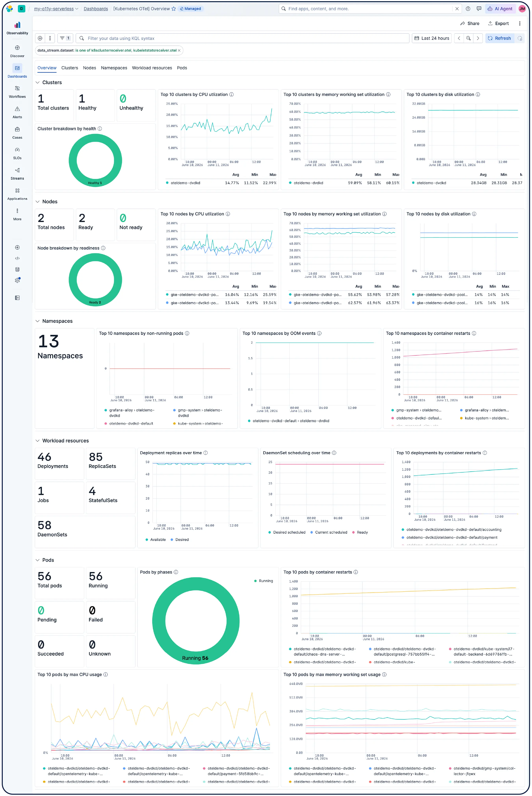532x796 pixels.
Task: Step time range forward
Action: (x=478, y=38)
